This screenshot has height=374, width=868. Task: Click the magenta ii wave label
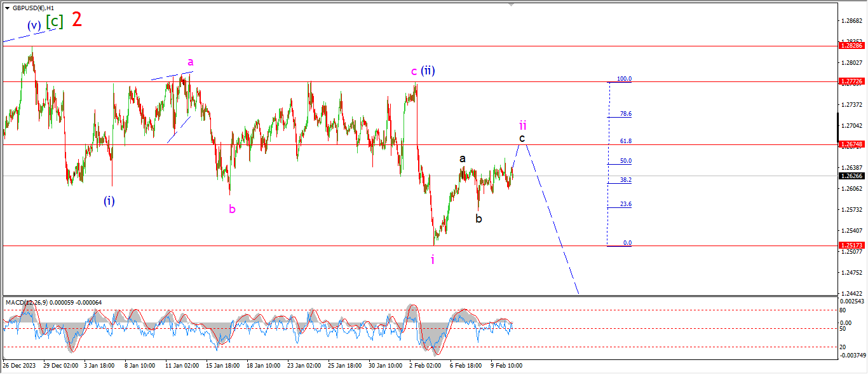click(523, 125)
